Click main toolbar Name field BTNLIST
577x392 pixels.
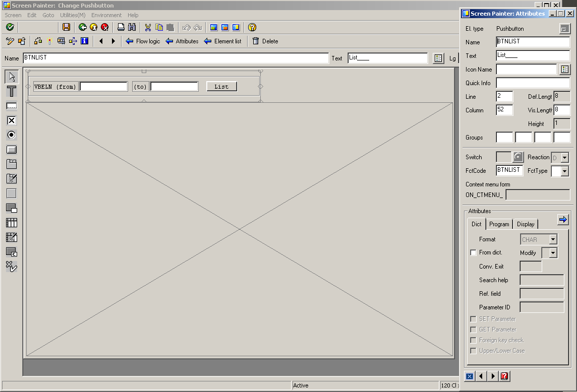pos(176,58)
